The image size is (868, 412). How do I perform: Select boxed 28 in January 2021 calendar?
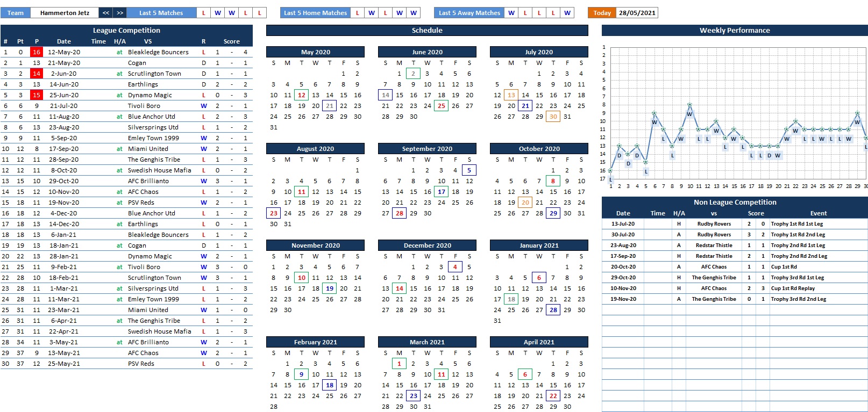tap(553, 310)
